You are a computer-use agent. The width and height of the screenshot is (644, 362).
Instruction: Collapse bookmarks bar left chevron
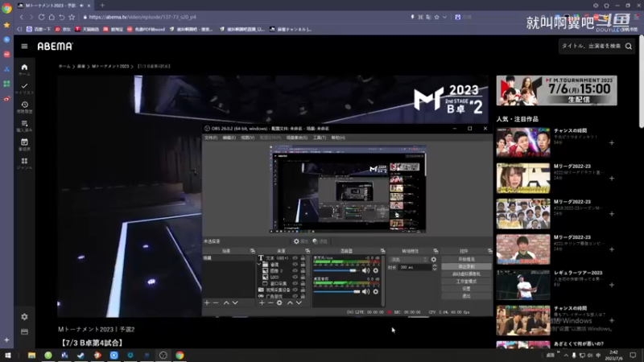[x=19, y=29]
